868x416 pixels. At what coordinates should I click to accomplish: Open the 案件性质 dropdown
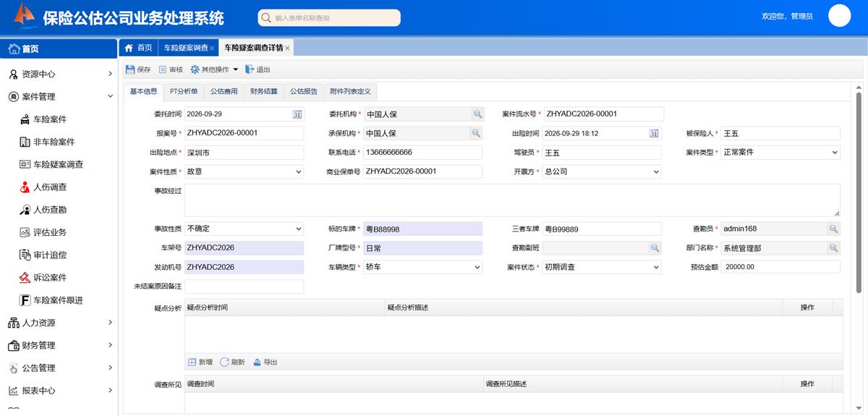tap(244, 171)
